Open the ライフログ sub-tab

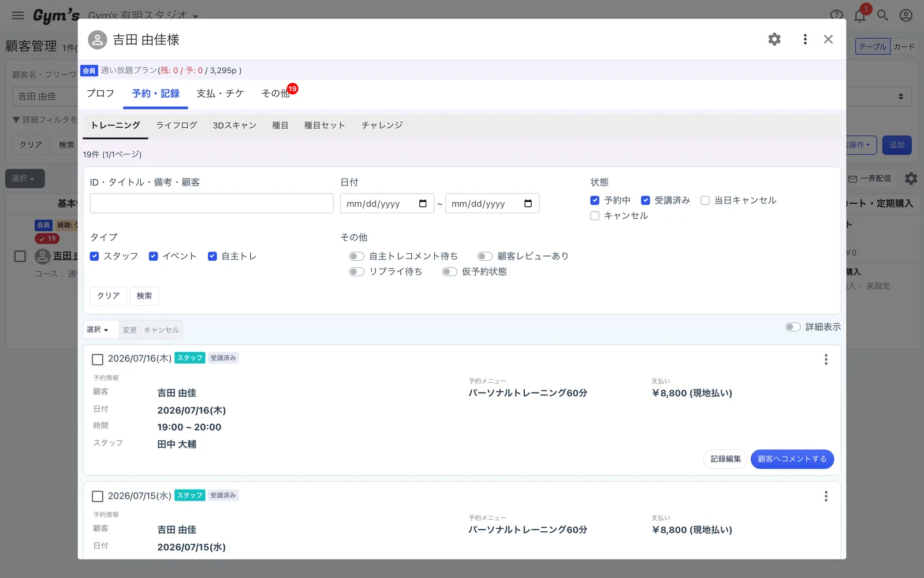[177, 125]
